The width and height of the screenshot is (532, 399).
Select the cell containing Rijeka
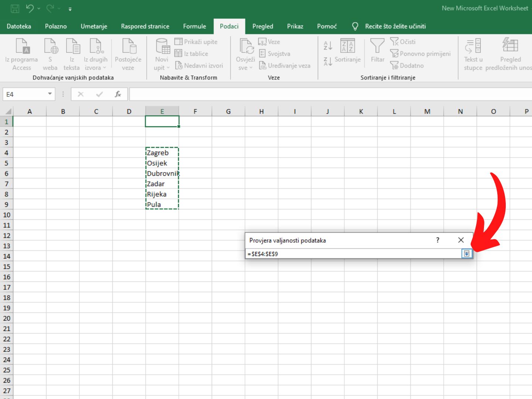[162, 194]
